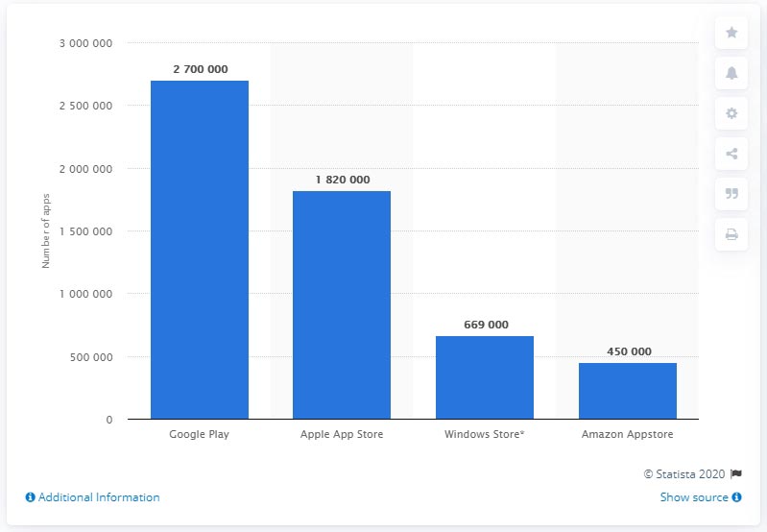767x532 pixels.
Task: Select the Google Play bar
Action: coord(200,250)
